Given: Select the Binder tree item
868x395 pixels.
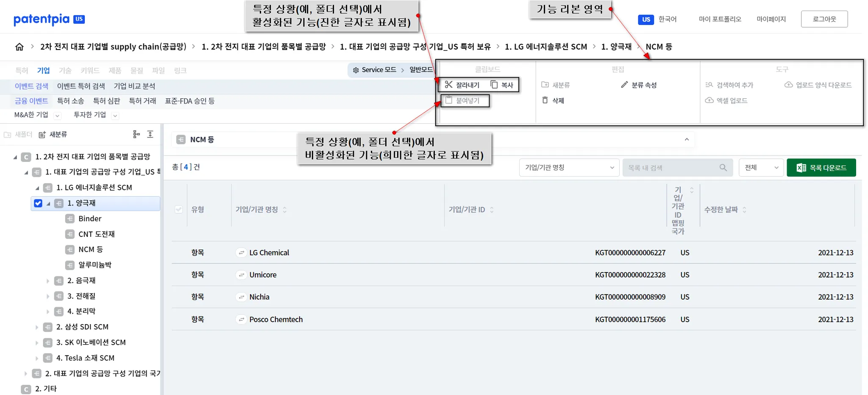Looking at the screenshot, I should (x=90, y=219).
